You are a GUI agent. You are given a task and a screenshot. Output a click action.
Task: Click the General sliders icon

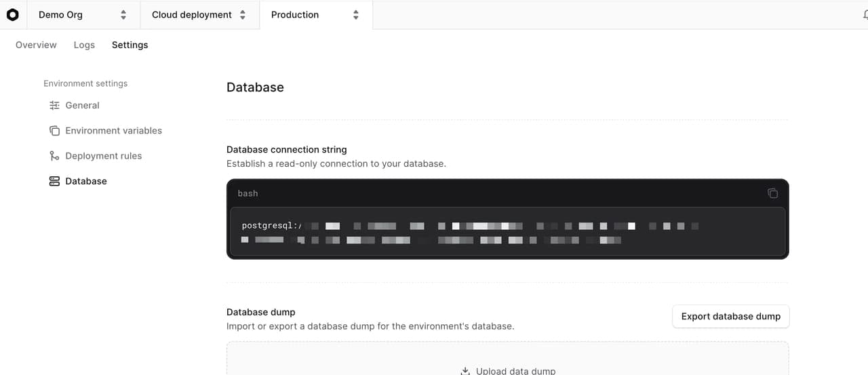coord(54,105)
